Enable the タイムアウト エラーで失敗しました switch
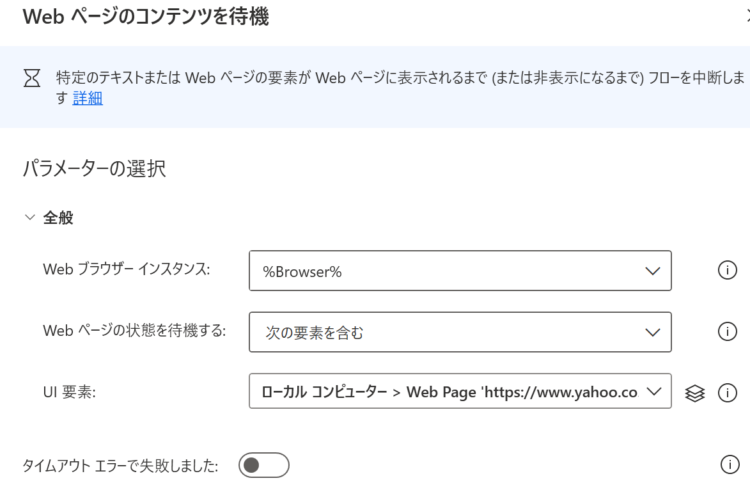The width and height of the screenshot is (750, 499). 264,465
